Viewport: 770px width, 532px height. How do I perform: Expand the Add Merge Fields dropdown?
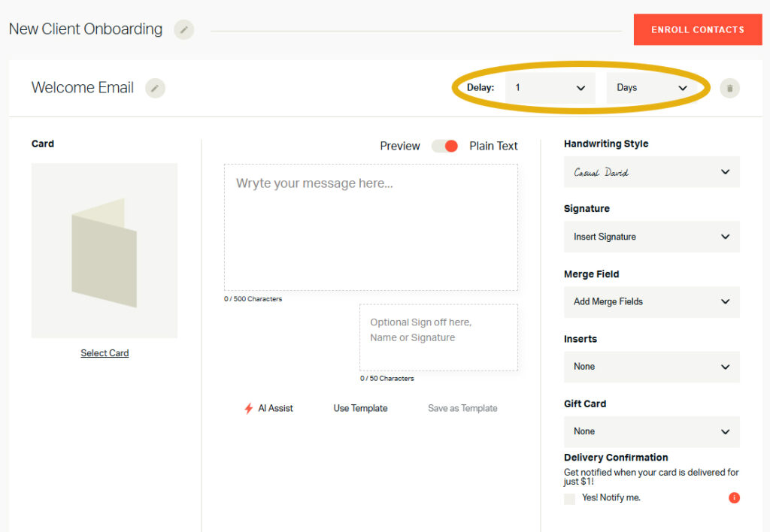(x=651, y=301)
